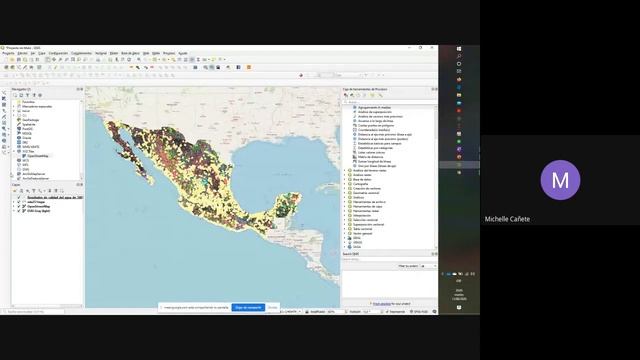Click add selected layers icon in Navegador panel
The width and height of the screenshot is (640, 360).
(15, 95)
